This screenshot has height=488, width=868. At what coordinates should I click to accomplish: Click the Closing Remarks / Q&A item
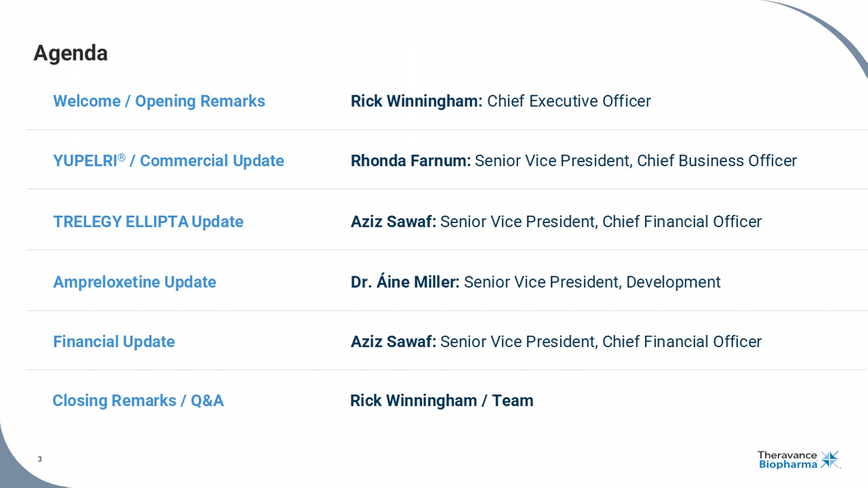(138, 401)
